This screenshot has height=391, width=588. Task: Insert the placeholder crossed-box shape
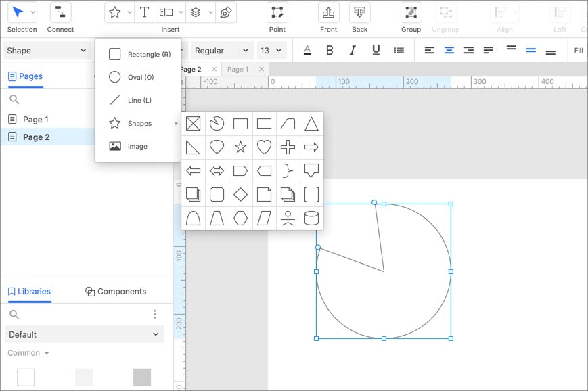193,124
